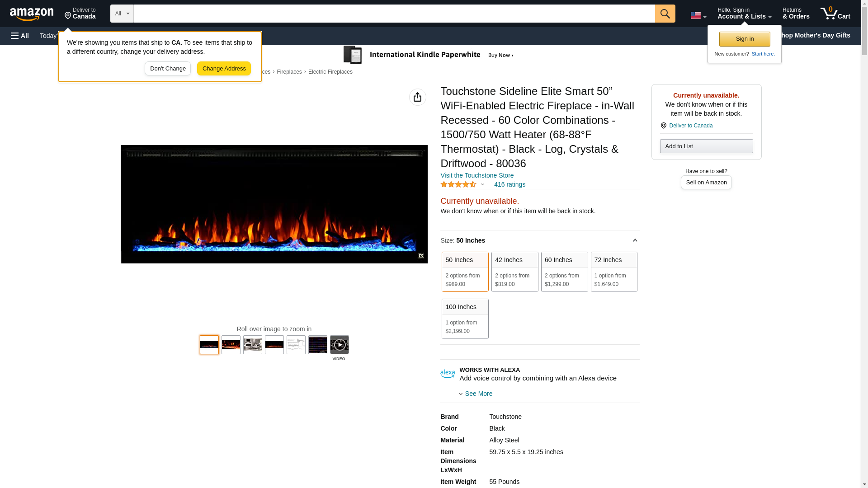Click the US flag language selector
This screenshot has width=868, height=488.
(698, 15)
